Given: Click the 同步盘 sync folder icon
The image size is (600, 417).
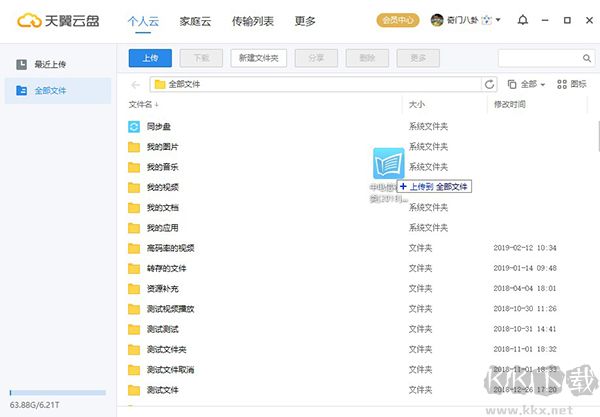Looking at the screenshot, I should point(134,126).
